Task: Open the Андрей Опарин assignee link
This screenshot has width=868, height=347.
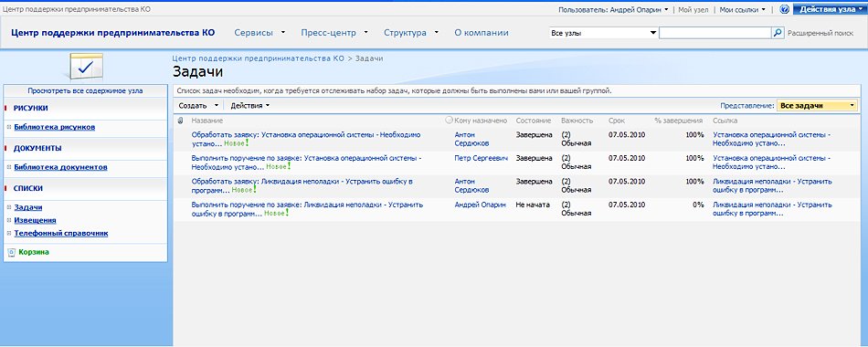Action: pyautogui.click(x=480, y=205)
